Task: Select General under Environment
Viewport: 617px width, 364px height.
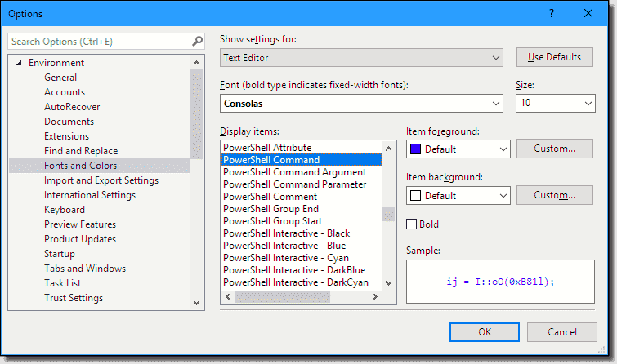Action: (60, 78)
